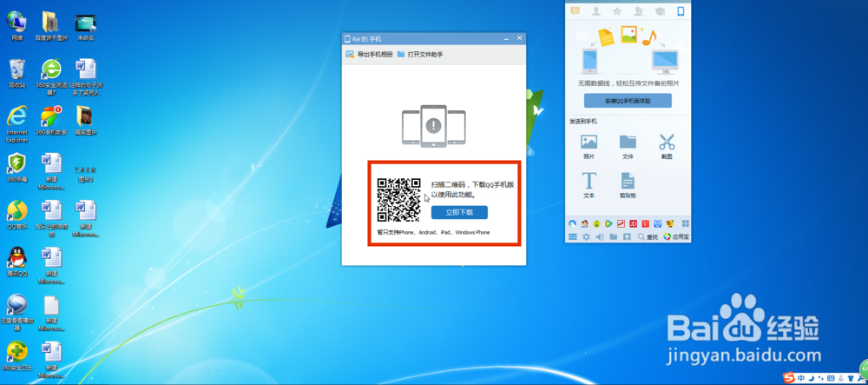Screen dimensions: 868x385
Task: Open 360杀毒 antivirus desktop icon
Action: pyautogui.click(x=17, y=168)
